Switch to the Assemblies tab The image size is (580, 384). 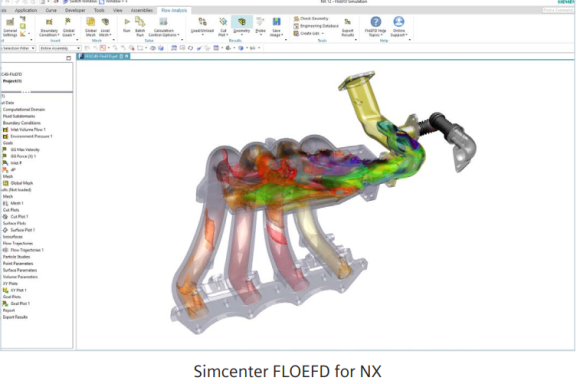coord(142,10)
